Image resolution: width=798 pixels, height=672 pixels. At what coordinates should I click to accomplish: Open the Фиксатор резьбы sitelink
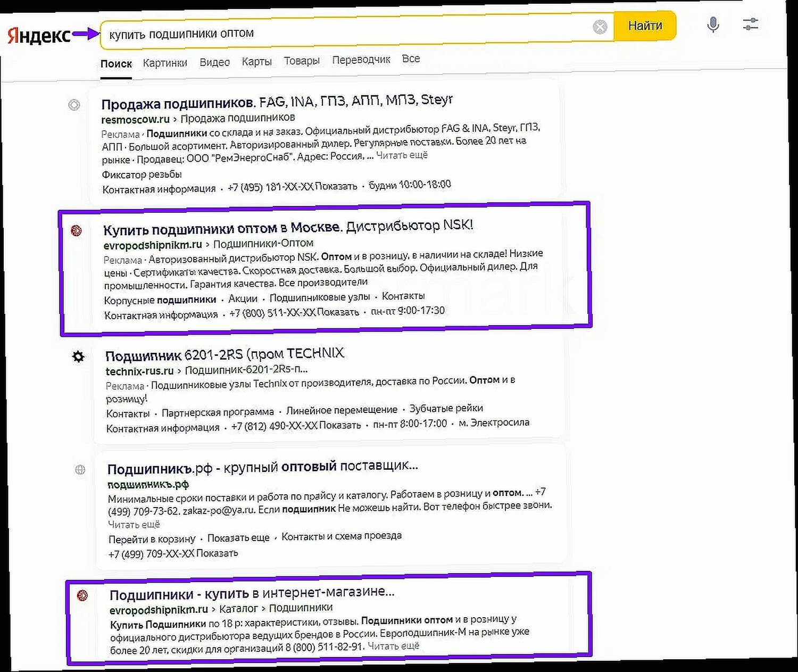pos(142,175)
